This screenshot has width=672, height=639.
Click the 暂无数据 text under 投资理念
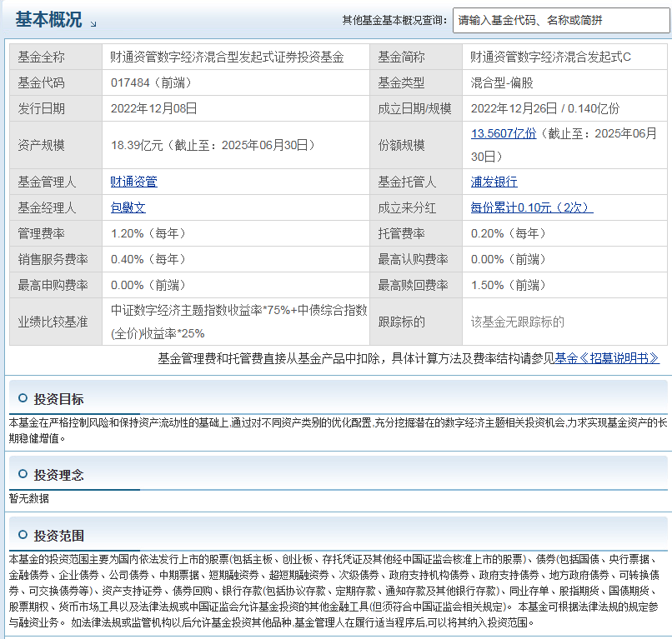28,498
